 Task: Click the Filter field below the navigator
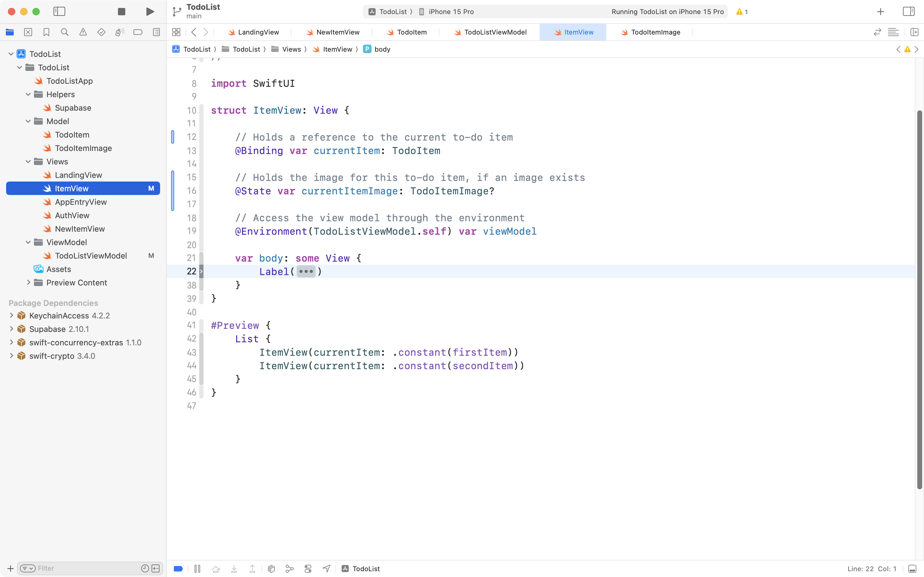pyautogui.click(x=76, y=568)
